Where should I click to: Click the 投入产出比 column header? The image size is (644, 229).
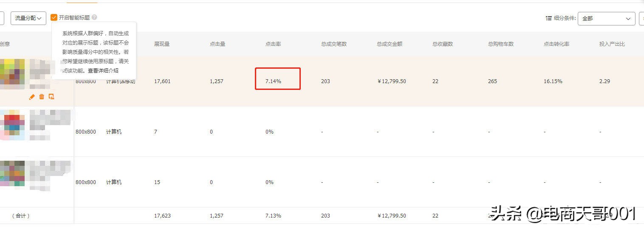(x=612, y=44)
